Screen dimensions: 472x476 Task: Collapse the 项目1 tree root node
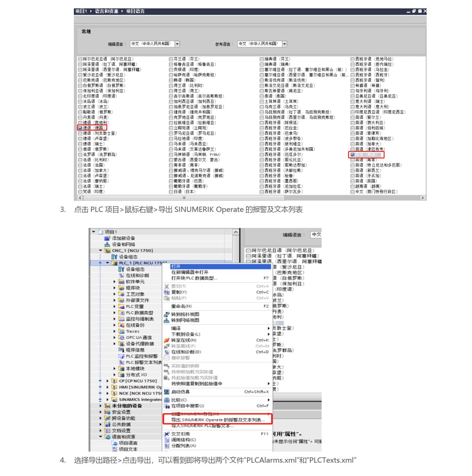coord(94,232)
